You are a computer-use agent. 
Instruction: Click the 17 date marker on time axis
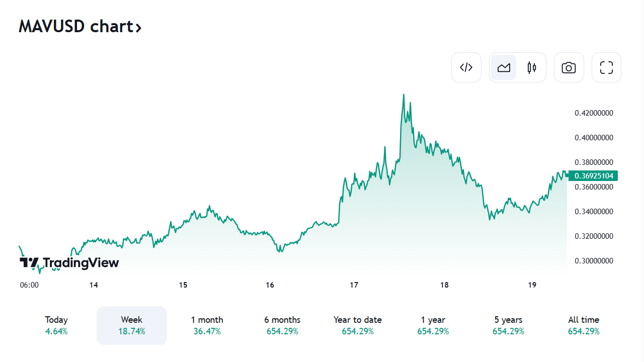(x=354, y=285)
